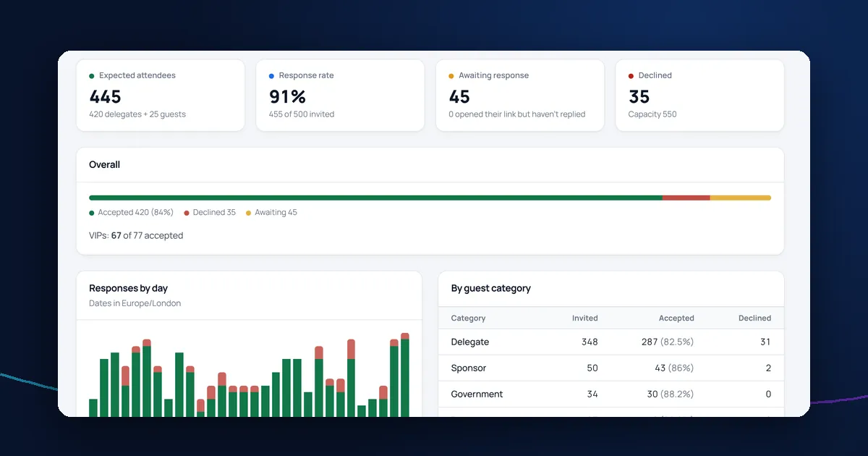Viewport: 868px width, 456px height.
Task: Click the "Response rate" card label
Action: click(307, 75)
